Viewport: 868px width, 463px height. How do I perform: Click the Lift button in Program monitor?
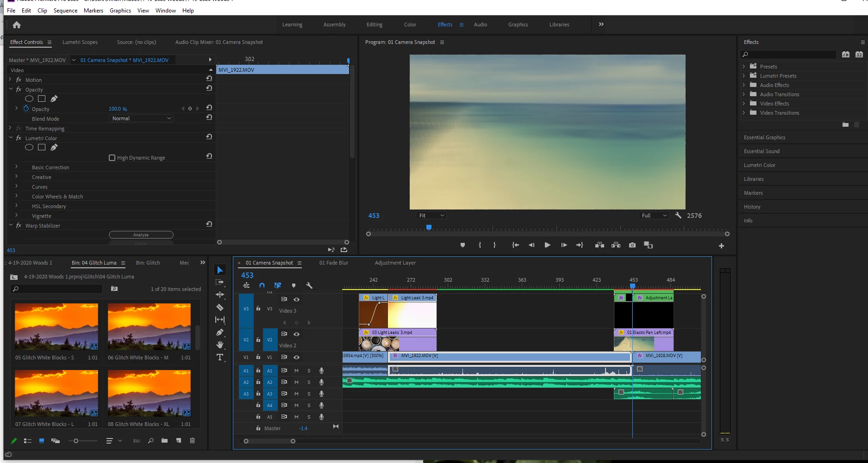599,245
